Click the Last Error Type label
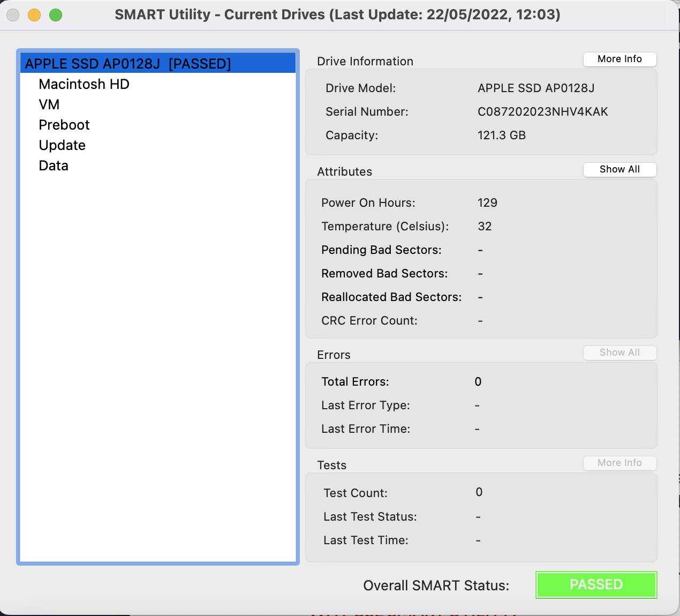This screenshot has height=616, width=680. (366, 405)
